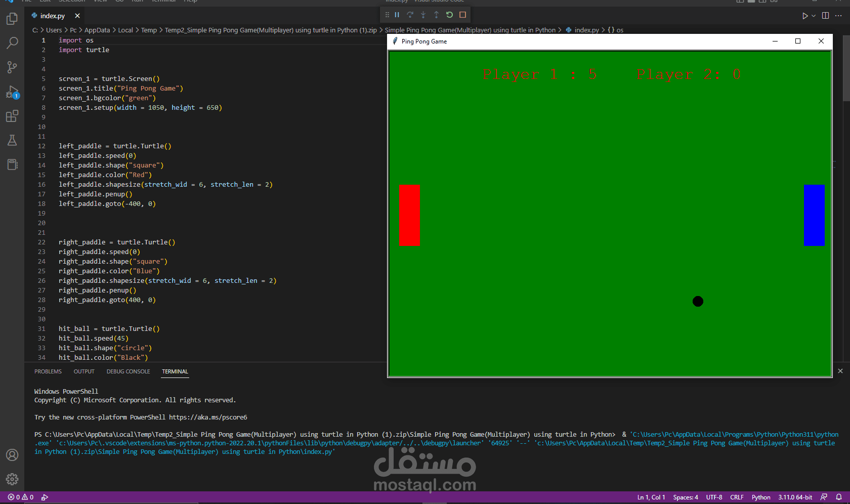Select the 3.11.0 64-bit Python interpreter

(795, 497)
